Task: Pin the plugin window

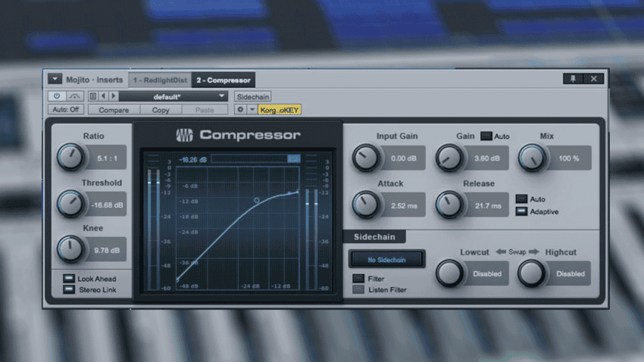Action: point(573,79)
